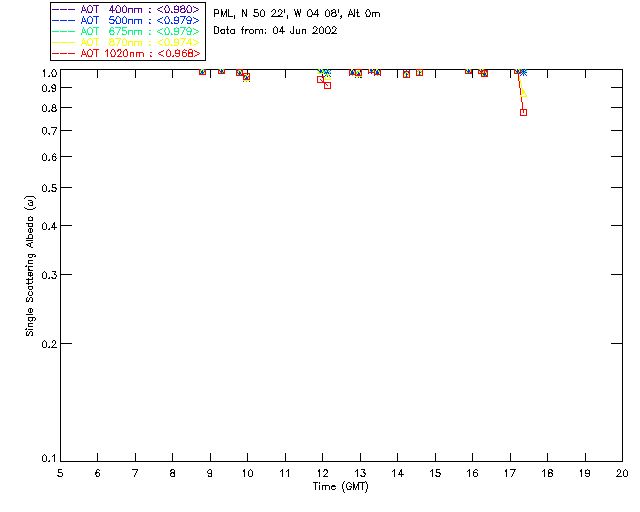The image size is (640, 512).
Task: Click the y-axis label 0.2
Action: click(49, 344)
